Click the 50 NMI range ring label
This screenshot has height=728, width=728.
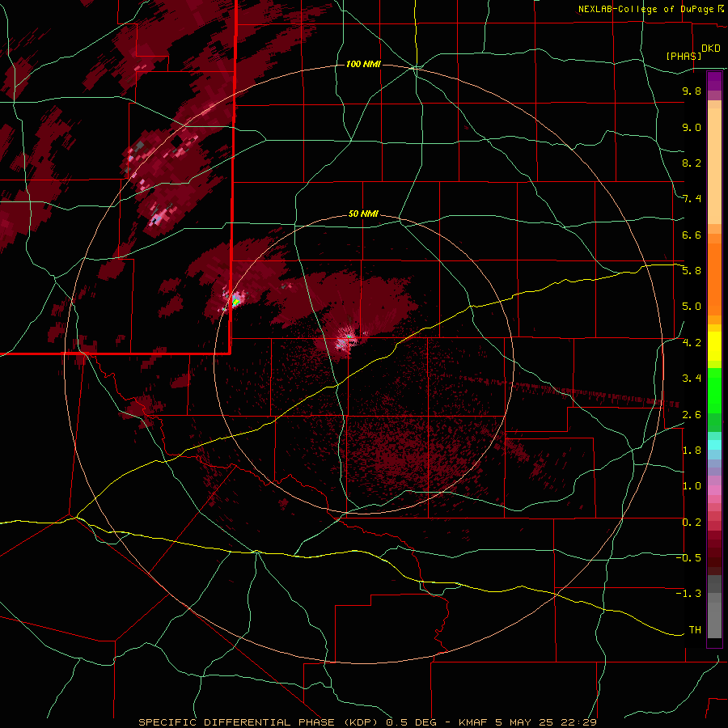tap(363, 214)
